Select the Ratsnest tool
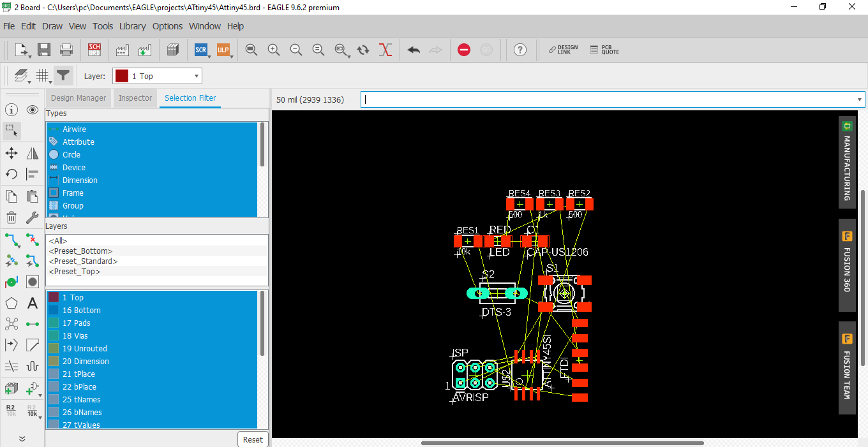 pos(11,324)
